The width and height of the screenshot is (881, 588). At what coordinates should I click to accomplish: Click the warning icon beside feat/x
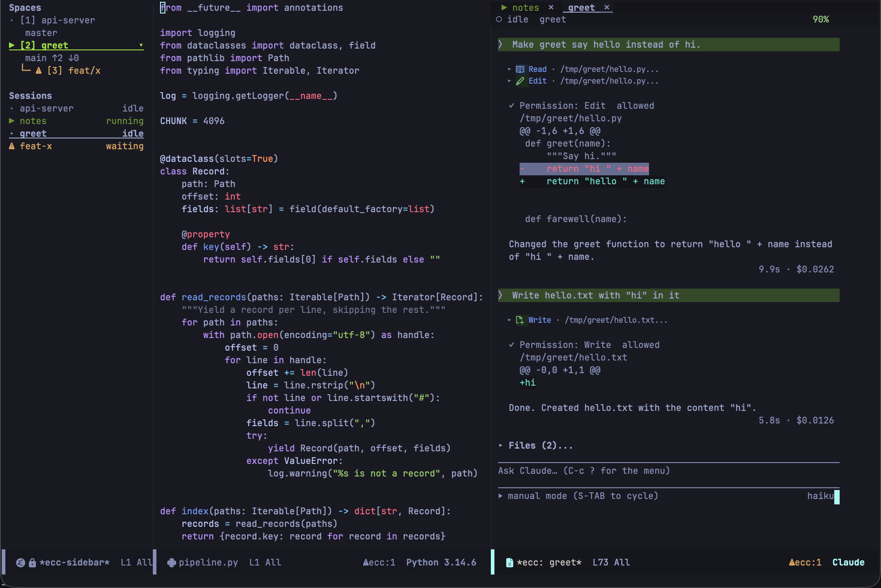(39, 71)
